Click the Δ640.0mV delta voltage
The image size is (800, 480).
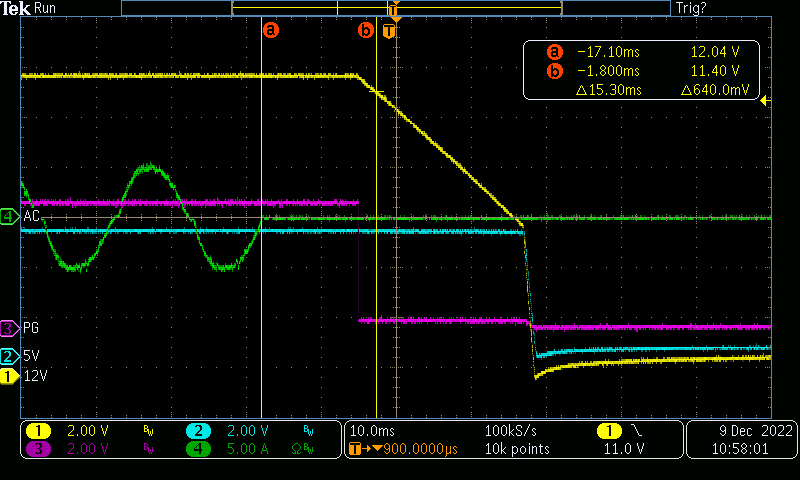click(x=715, y=90)
